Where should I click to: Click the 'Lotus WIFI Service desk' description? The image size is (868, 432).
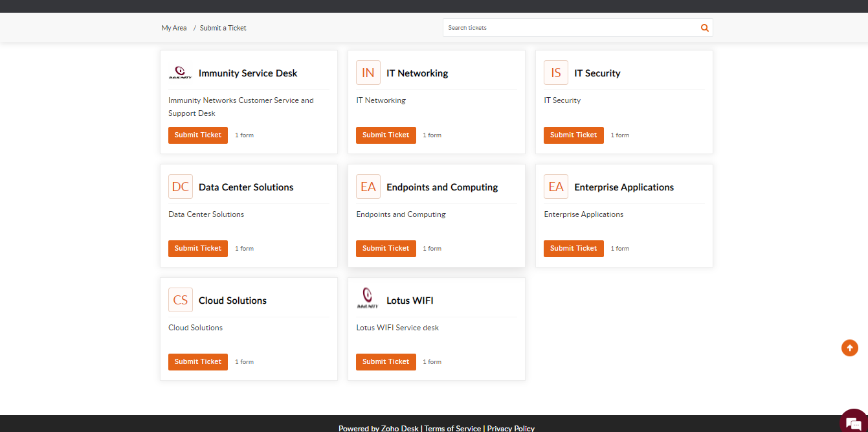point(397,328)
